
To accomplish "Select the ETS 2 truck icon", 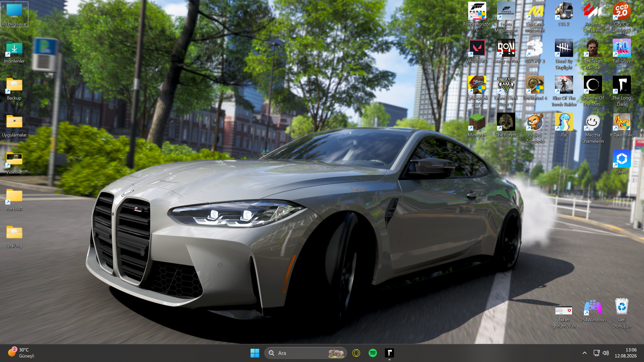I will (564, 14).
